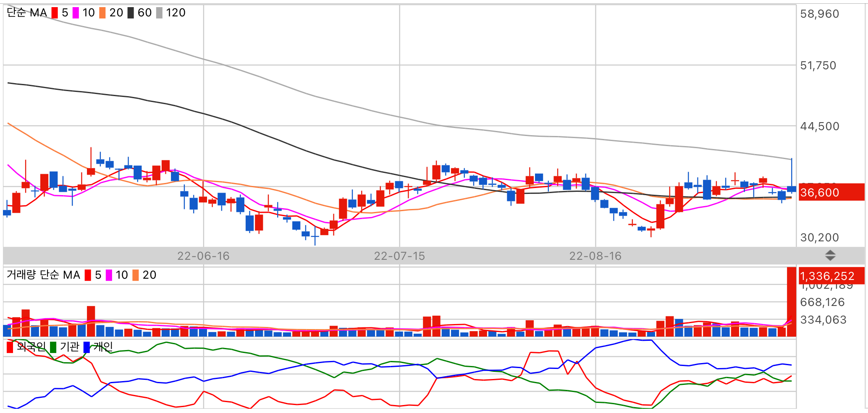Click the magenta 10-day volume MA swatch
The image size is (868, 413).
tap(109, 275)
